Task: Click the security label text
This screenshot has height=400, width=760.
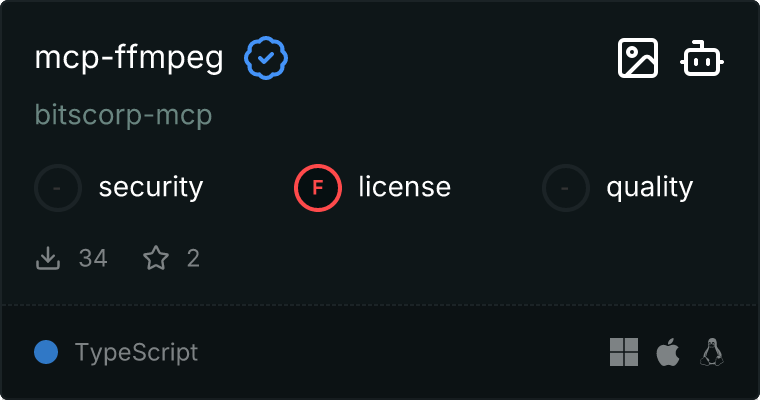Action: [151, 187]
